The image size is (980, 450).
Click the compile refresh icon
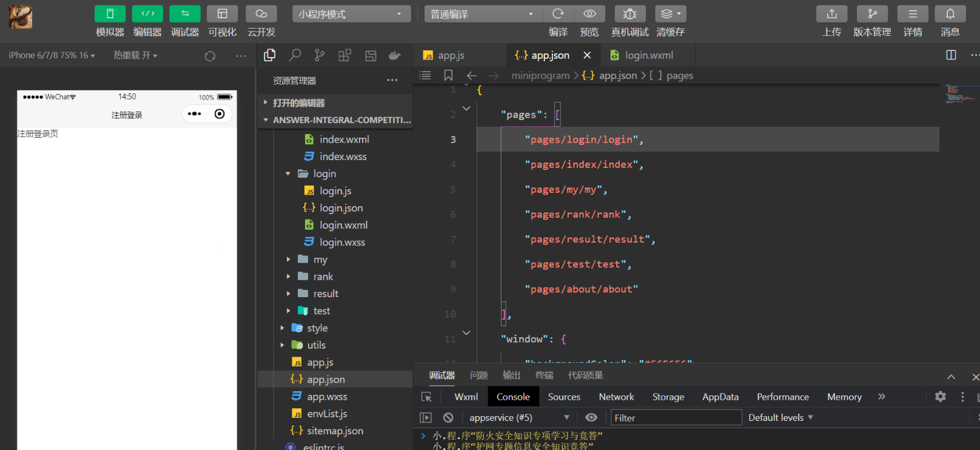pos(558,13)
